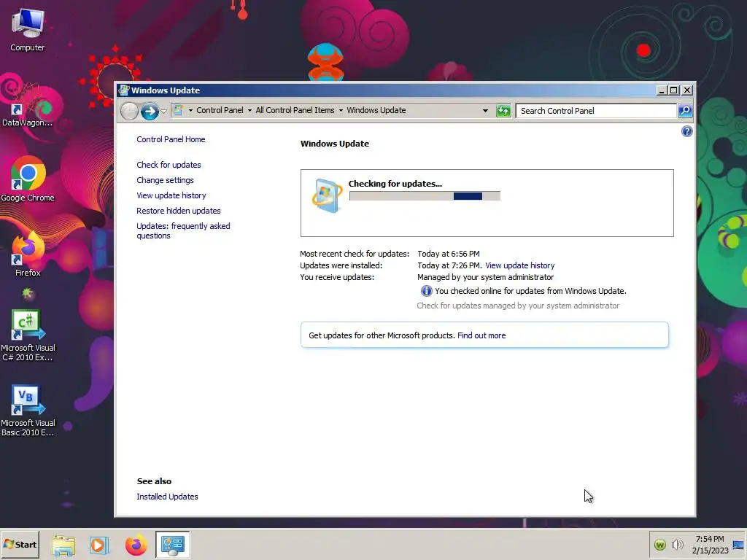747x560 pixels.
Task: Expand the dropdown before Control Panel breadcrumb
Action: pos(190,111)
